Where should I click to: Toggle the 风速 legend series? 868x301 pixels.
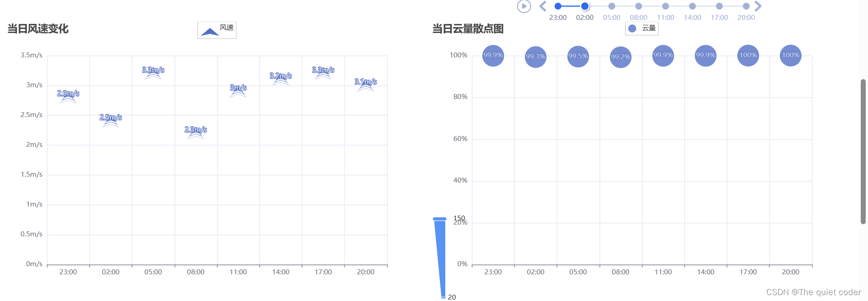click(x=217, y=30)
